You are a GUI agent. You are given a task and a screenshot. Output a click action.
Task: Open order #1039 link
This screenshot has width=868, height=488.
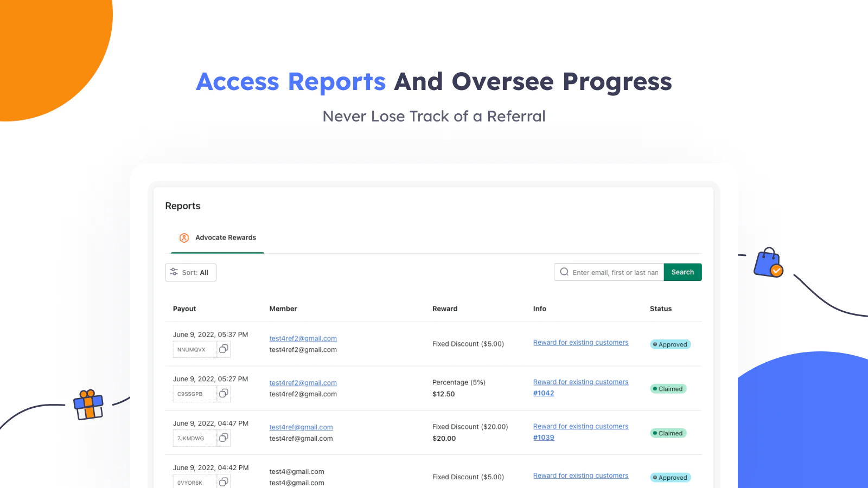[x=544, y=438]
